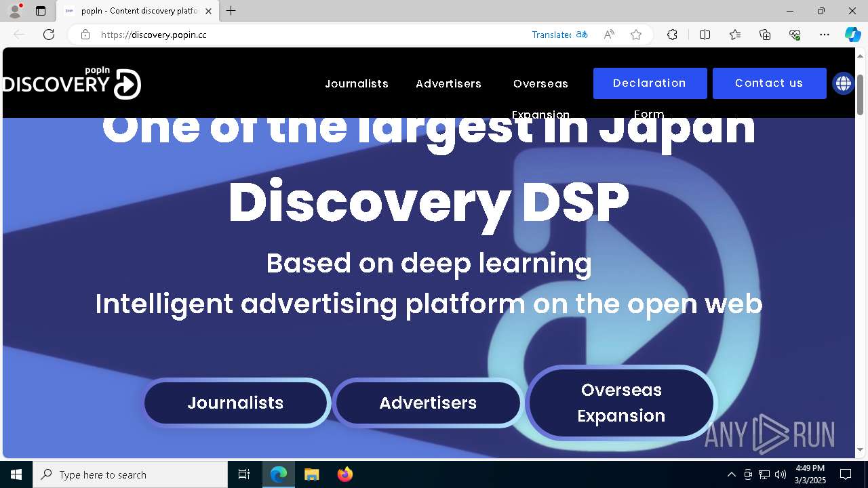
Task: Open the globe language selector
Action: click(844, 83)
